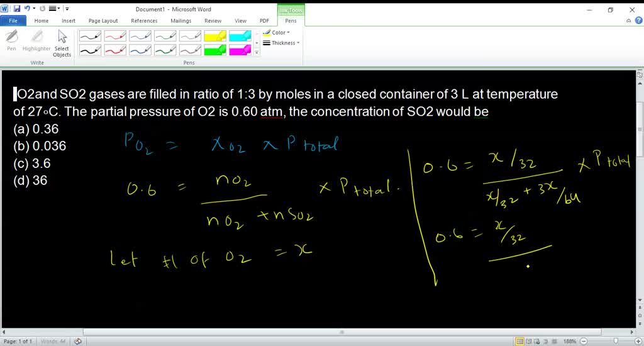Expand the full Pens gallery
Viewport: 644px width, 346px height.
(257, 52)
